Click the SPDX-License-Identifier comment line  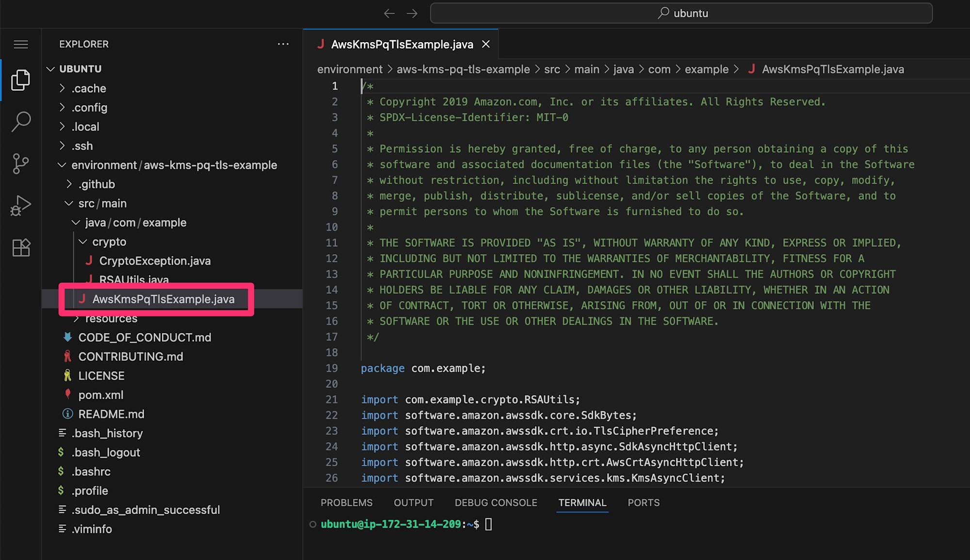click(468, 117)
